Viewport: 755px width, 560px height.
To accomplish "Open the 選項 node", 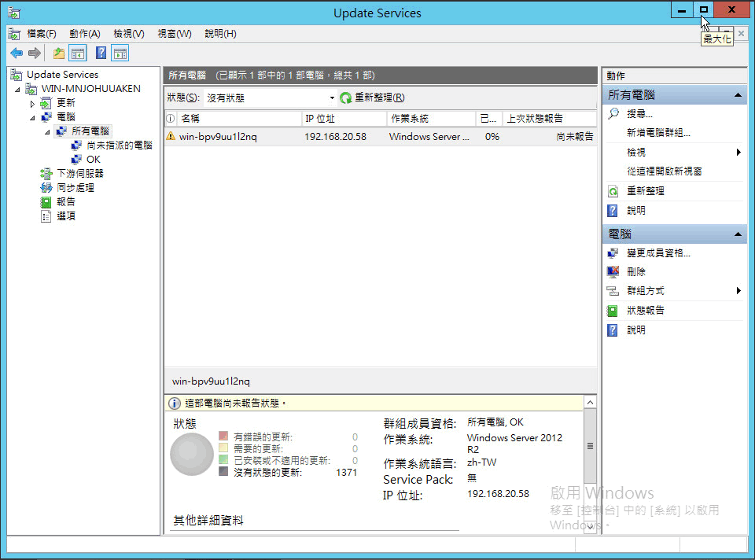I will coord(66,216).
